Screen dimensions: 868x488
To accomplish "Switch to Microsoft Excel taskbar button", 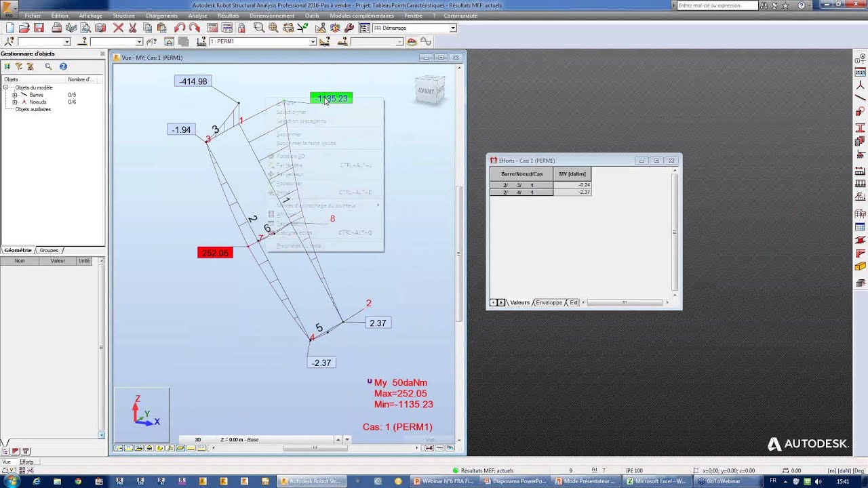I will [656, 481].
